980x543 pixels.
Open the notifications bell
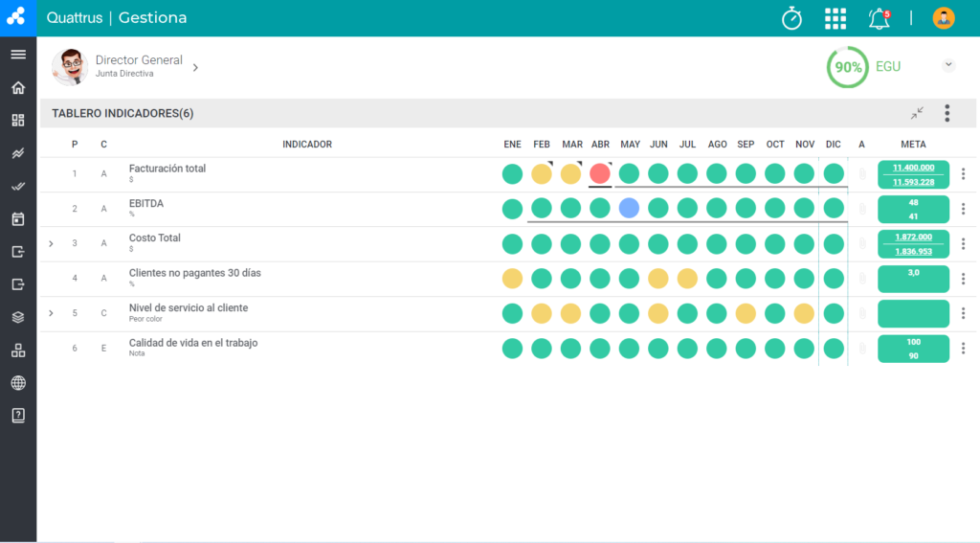tap(879, 19)
